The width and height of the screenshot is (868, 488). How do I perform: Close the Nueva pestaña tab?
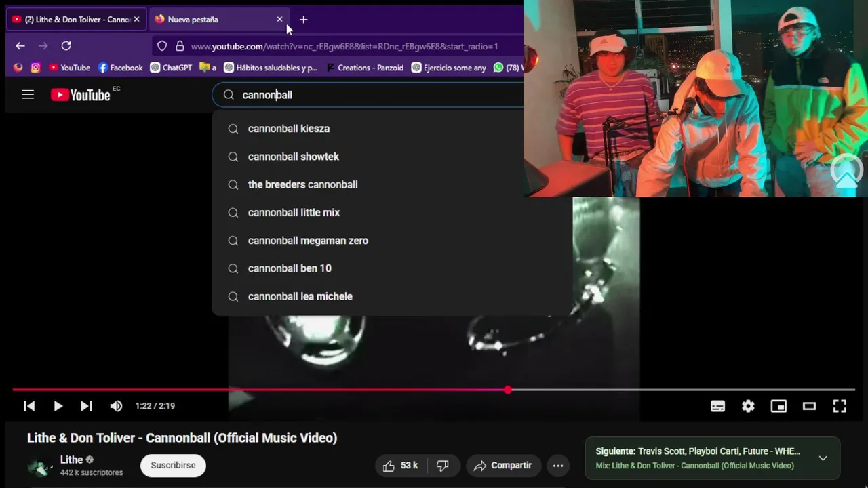click(x=279, y=20)
